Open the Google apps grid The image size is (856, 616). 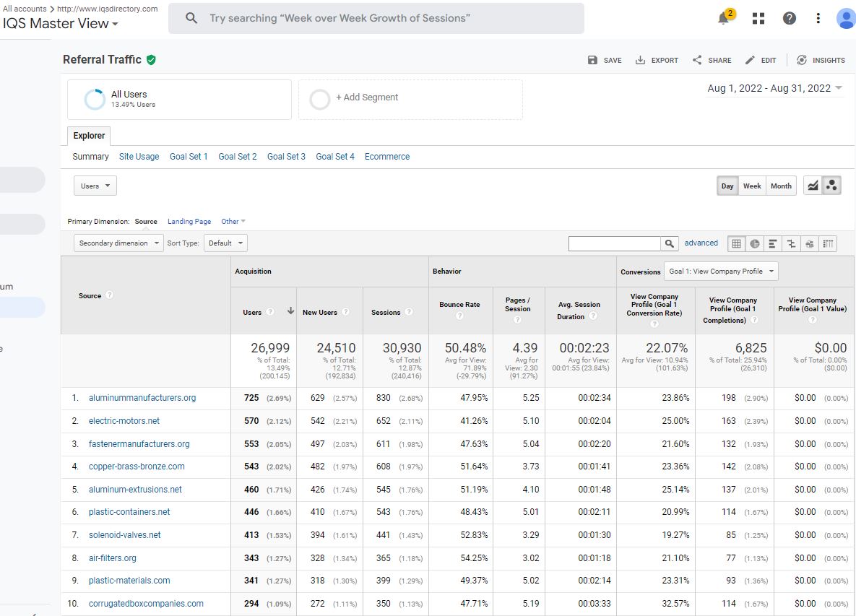[758, 18]
